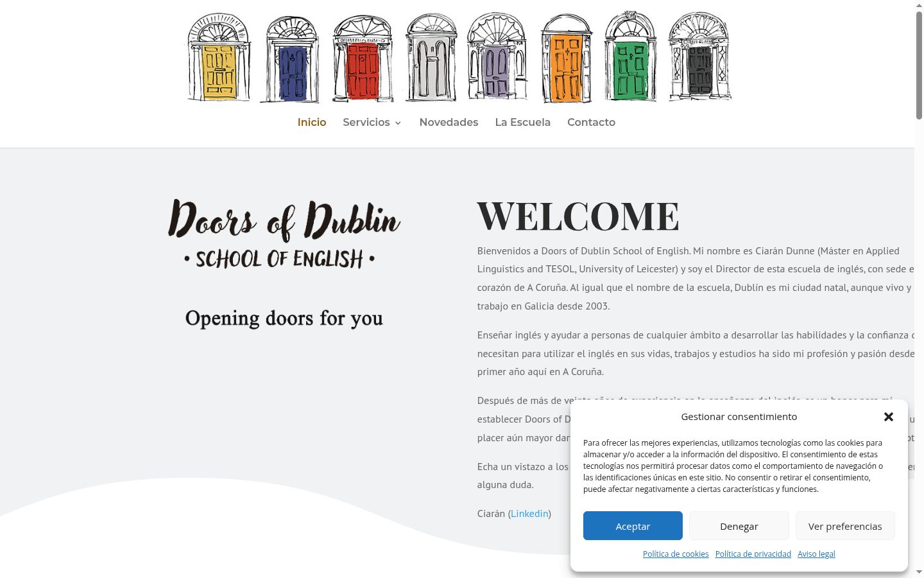The height and width of the screenshot is (578, 924).
Task: Click the purple door illustration
Action: pyautogui.click(x=497, y=57)
